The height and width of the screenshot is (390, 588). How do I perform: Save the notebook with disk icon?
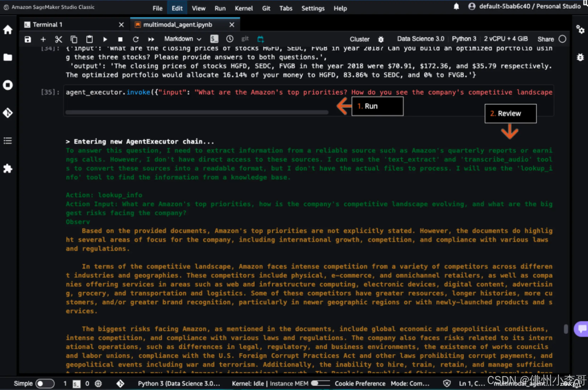coord(28,39)
